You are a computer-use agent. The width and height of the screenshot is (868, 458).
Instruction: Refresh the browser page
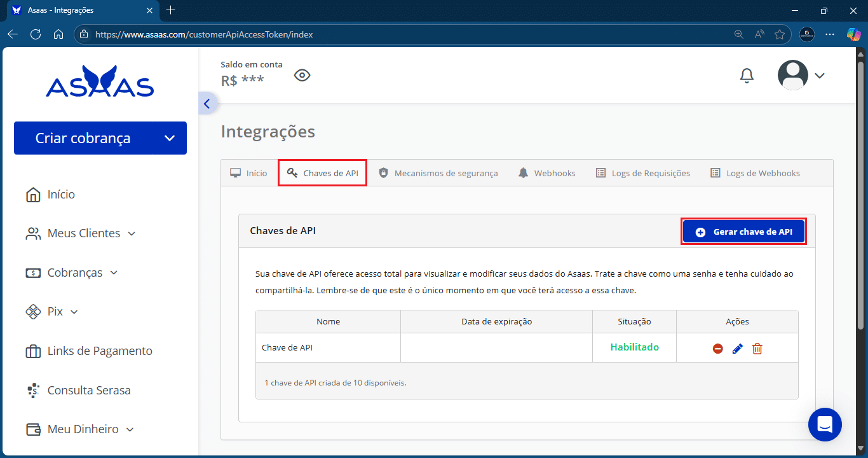36,34
